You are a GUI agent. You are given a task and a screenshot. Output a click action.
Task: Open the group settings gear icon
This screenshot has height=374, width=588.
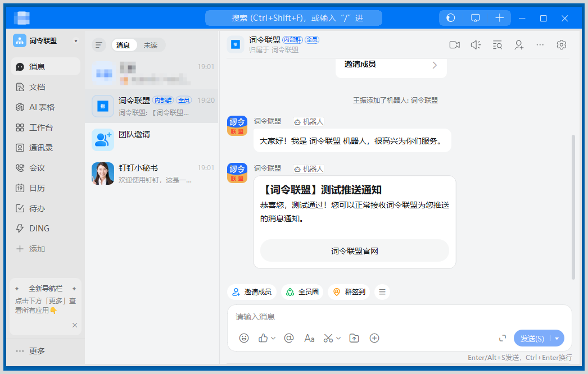pos(561,45)
